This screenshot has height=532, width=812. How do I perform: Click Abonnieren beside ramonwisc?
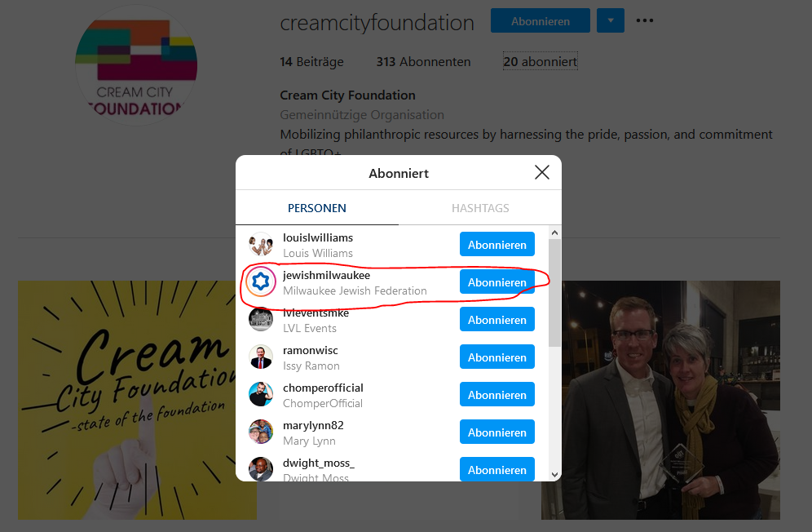coord(497,357)
